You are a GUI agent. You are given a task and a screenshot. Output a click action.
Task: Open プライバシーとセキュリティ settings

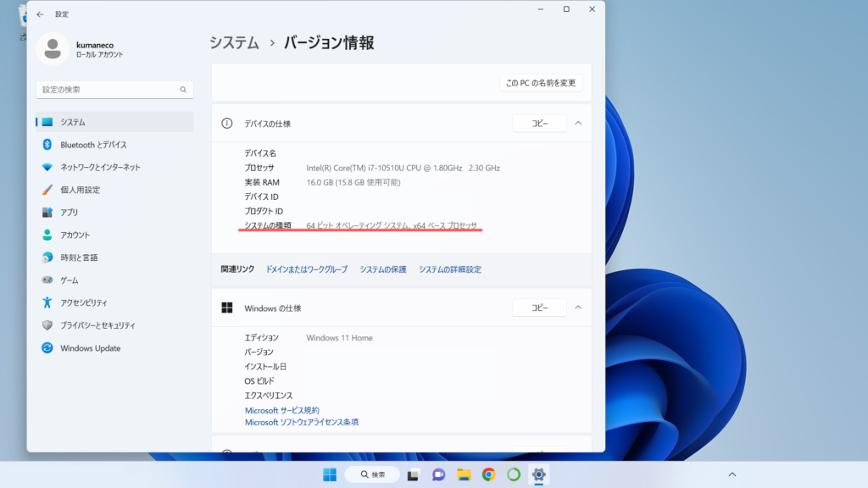(x=115, y=325)
